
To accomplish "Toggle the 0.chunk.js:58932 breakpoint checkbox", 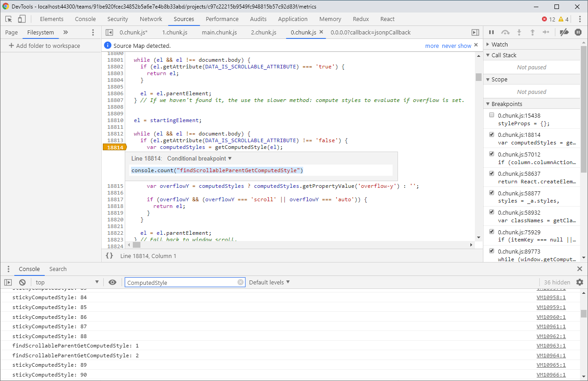I will 492,212.
